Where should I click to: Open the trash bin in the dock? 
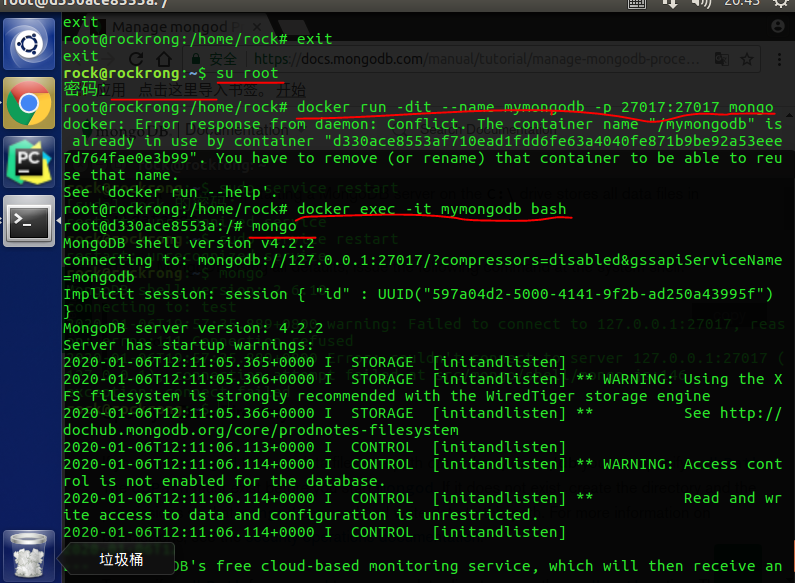29,556
